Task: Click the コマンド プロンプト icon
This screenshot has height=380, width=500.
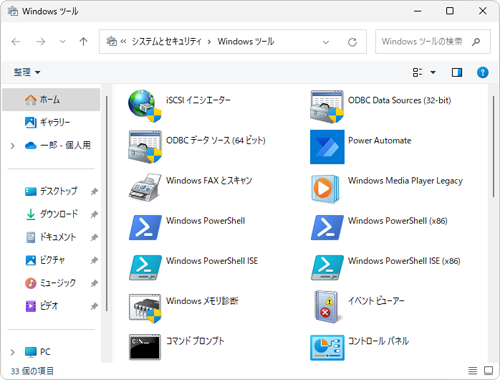Action: (145, 347)
